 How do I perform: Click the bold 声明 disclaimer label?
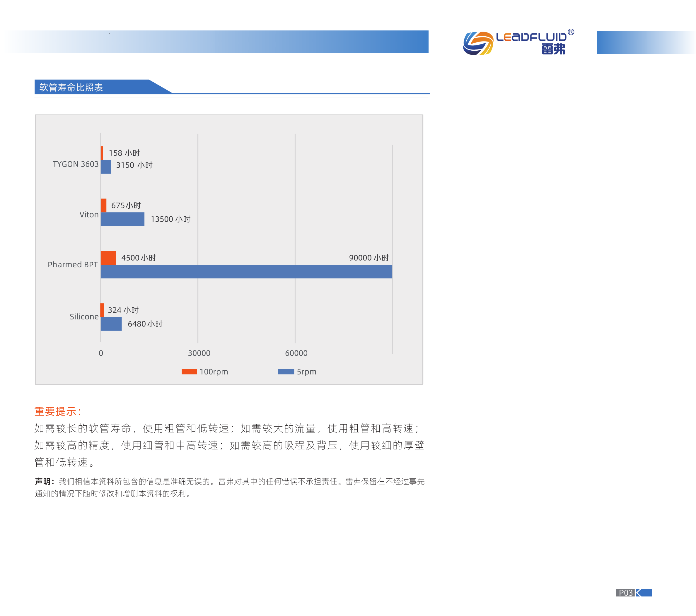pos(45,481)
